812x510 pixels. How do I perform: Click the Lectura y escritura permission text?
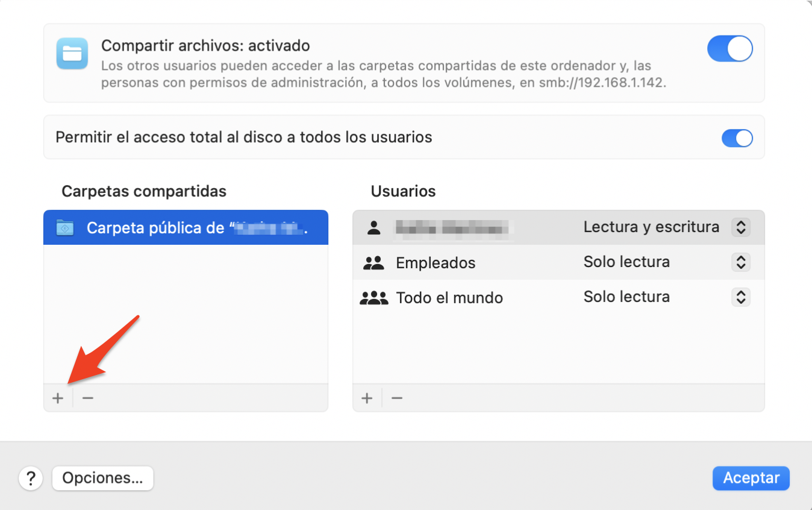(x=651, y=227)
